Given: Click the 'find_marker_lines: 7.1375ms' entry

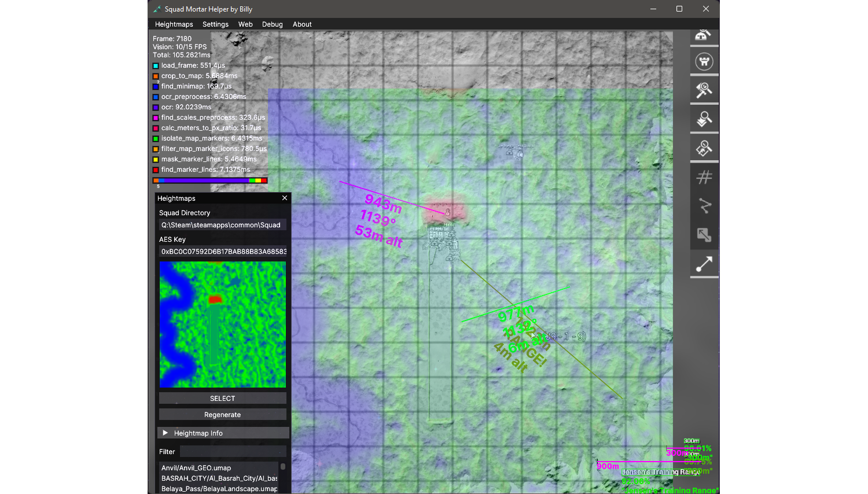Looking at the screenshot, I should coord(205,169).
